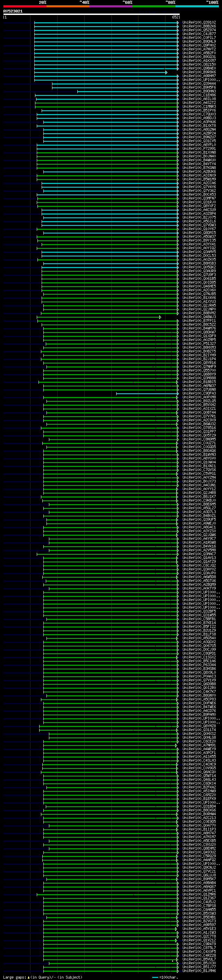The image size is (222, 980).
Task: Select UniRef100_C6CJQ2 label
Action: (x=199, y=565)
